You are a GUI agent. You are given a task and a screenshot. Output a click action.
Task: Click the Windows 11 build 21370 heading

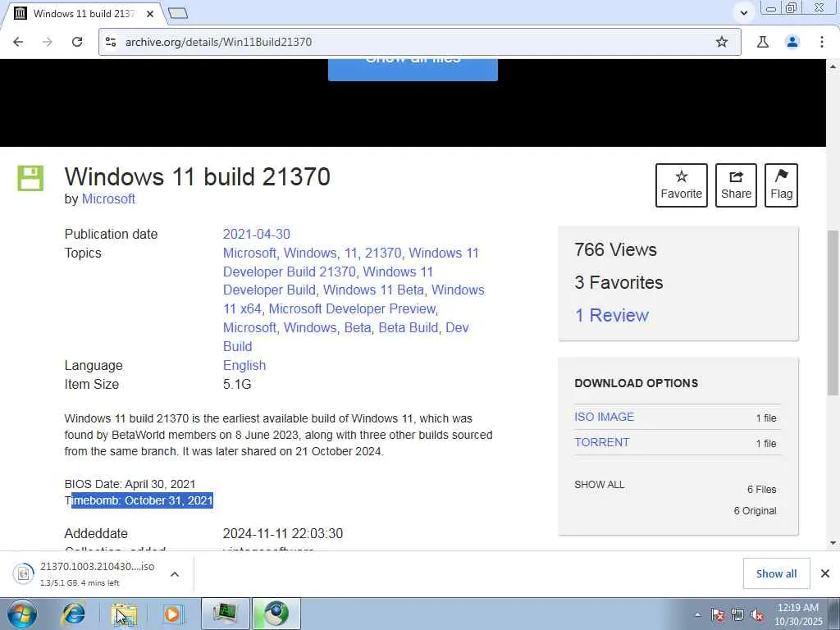198,176
